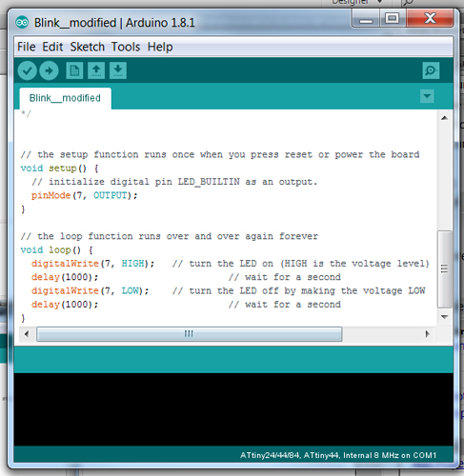Screen dimensions: 464x476
Task: Open a sketch with the Open icon
Action: point(96,70)
